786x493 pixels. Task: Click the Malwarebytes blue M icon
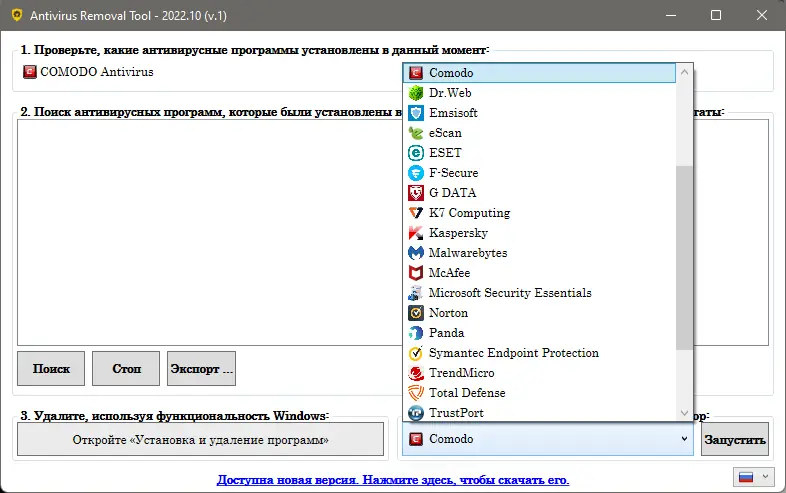click(x=416, y=253)
